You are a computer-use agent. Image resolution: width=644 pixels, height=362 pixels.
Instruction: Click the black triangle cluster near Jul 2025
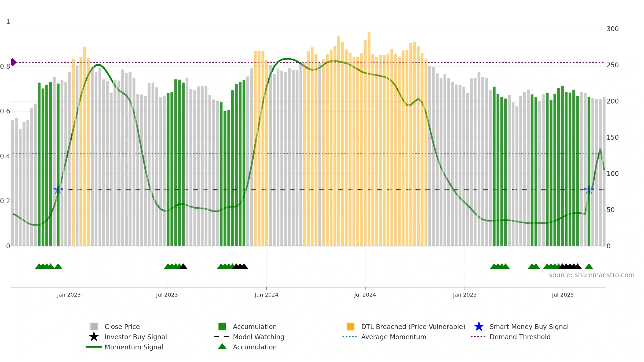[x=570, y=266]
